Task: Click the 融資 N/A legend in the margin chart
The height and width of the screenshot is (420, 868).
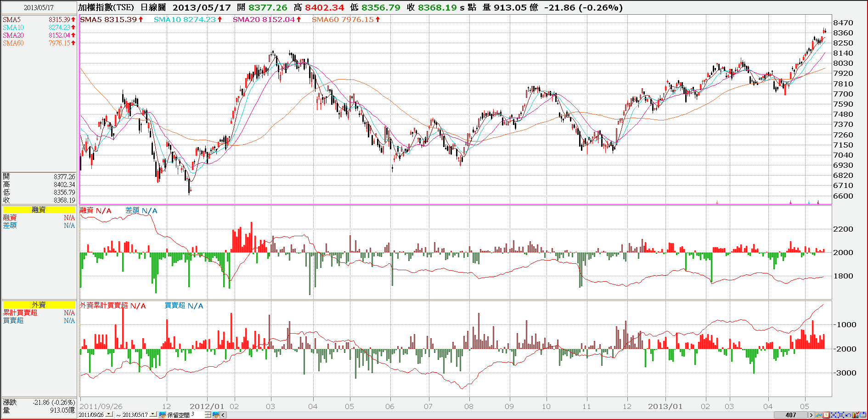Action: click(x=96, y=210)
